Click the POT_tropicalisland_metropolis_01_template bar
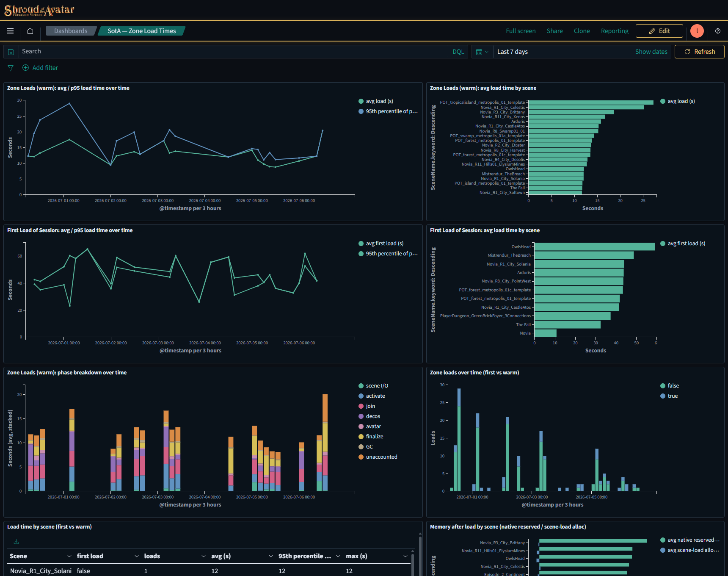This screenshot has height=576, width=728. (x=591, y=102)
